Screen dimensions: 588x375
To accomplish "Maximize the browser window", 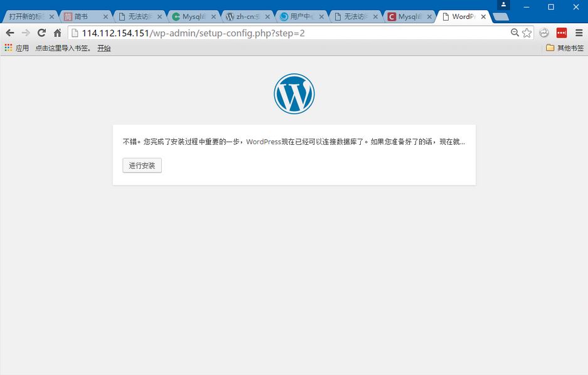I will point(551,7).
